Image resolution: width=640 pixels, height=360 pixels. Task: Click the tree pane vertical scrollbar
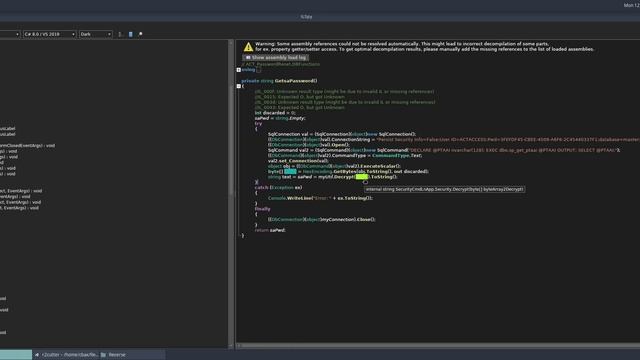tap(231, 194)
